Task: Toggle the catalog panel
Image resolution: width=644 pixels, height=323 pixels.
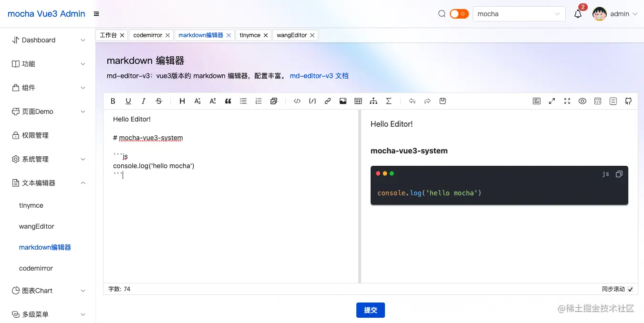Action: click(x=613, y=101)
